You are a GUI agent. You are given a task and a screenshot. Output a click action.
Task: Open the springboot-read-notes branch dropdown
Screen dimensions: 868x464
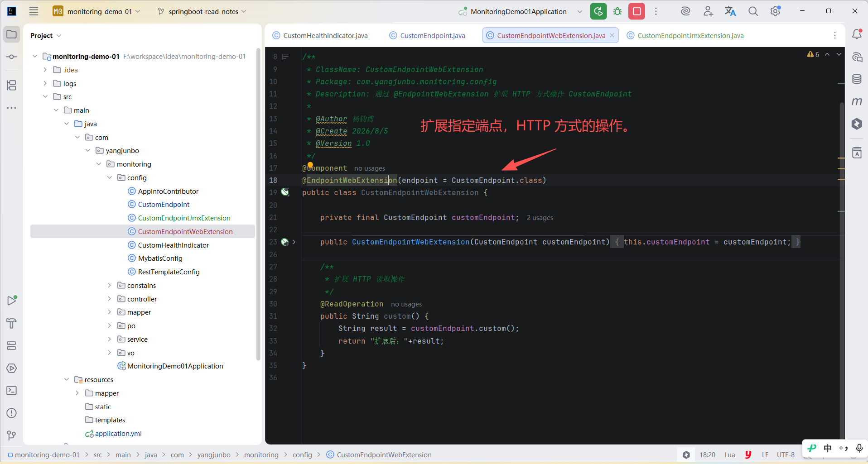pos(202,11)
